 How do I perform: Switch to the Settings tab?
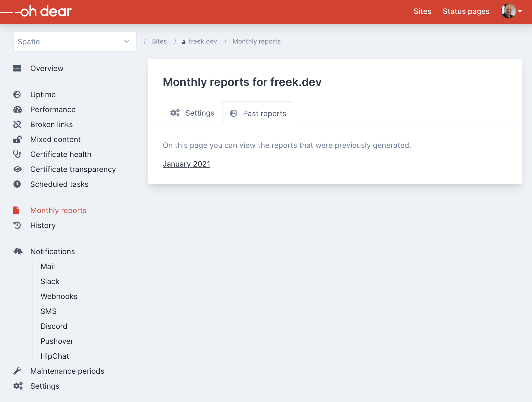coord(192,113)
